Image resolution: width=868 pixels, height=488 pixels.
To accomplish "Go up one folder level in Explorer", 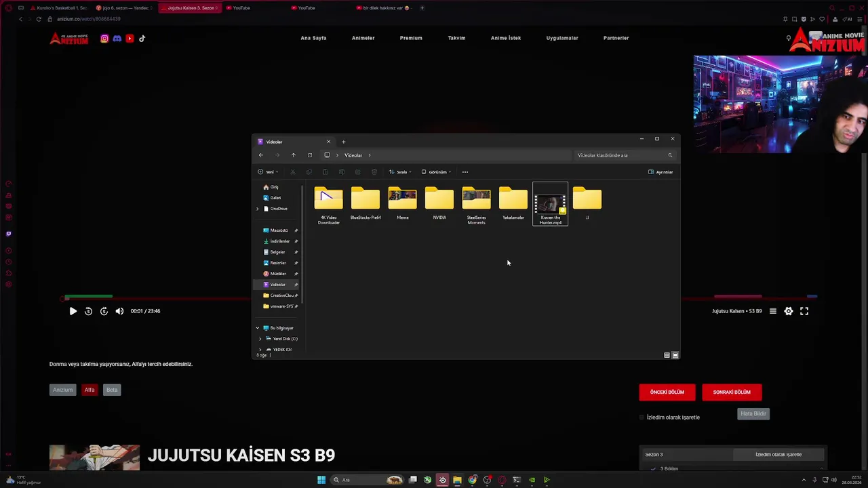I will 293,155.
